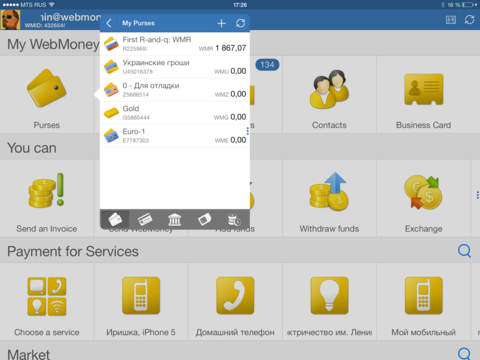Click the user avatar photo

10,20
